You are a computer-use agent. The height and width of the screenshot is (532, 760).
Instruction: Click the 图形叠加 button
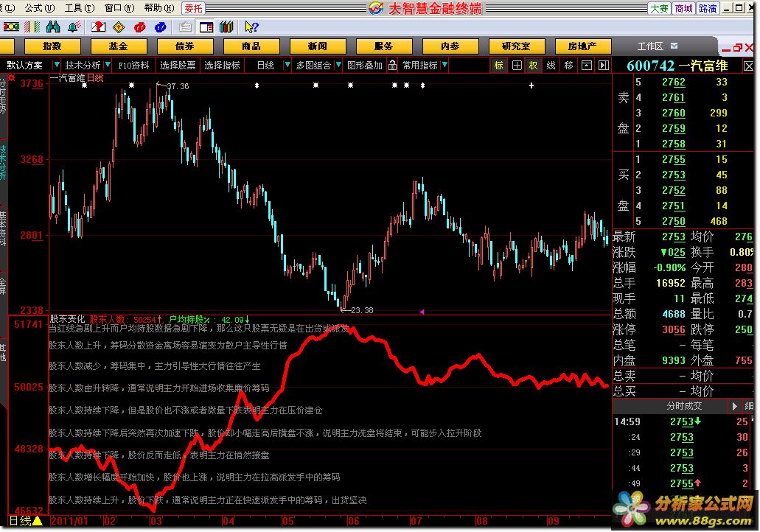click(365, 65)
